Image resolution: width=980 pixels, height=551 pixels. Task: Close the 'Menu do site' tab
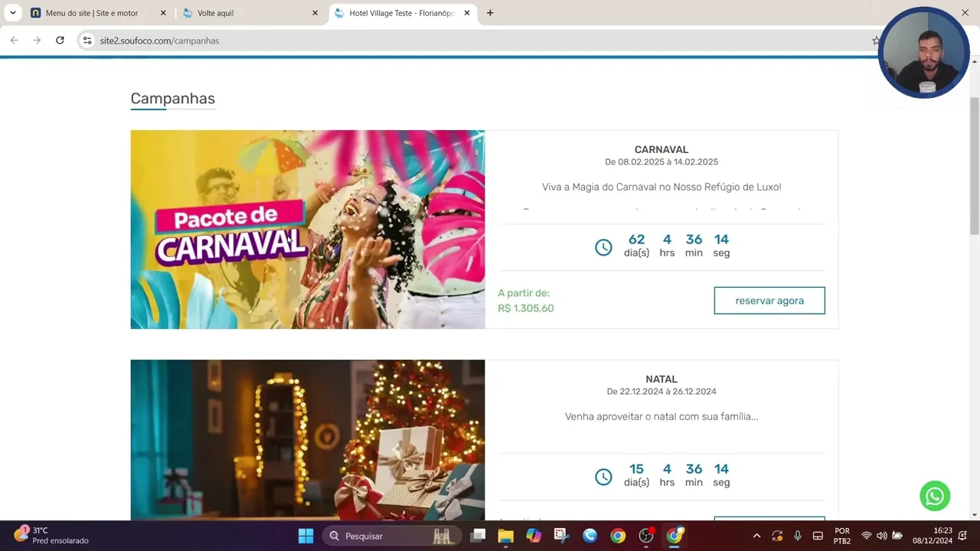[163, 13]
